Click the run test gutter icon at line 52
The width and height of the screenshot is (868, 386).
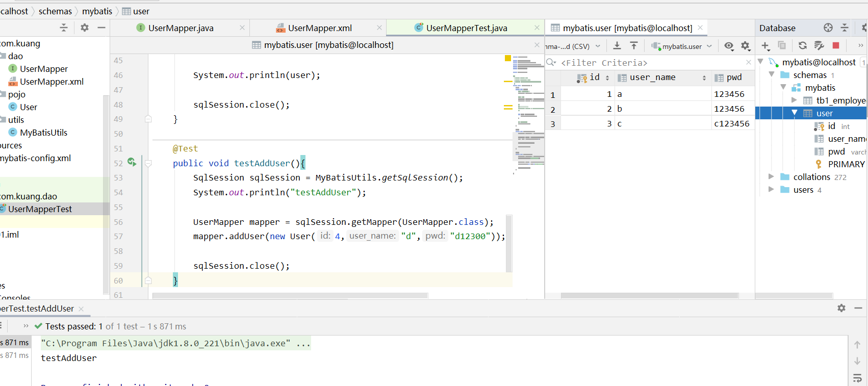[132, 162]
